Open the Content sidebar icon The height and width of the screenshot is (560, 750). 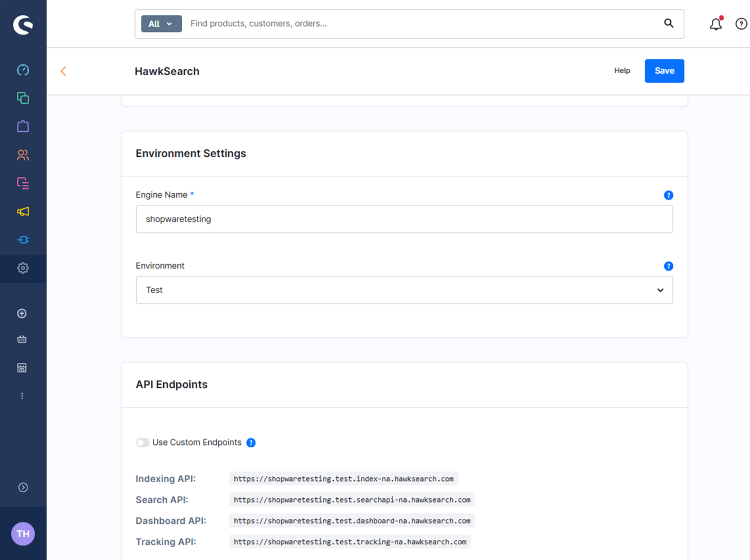pos(23,183)
